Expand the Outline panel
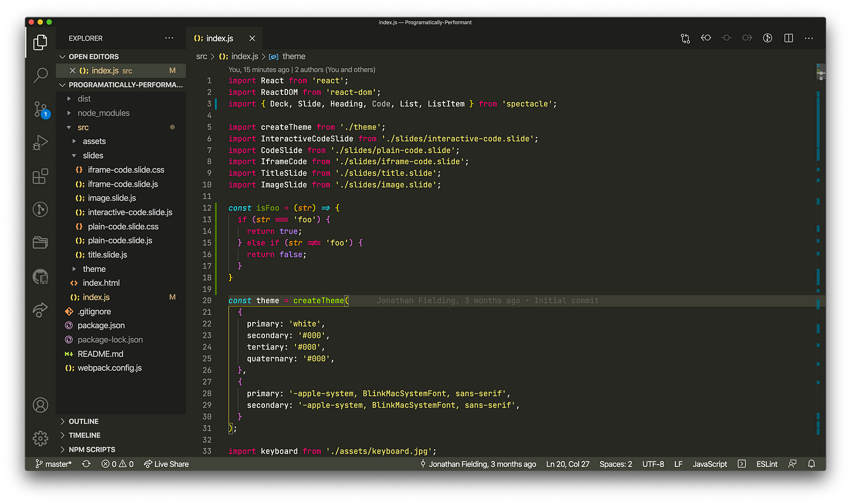The image size is (851, 504). pyautogui.click(x=120, y=421)
